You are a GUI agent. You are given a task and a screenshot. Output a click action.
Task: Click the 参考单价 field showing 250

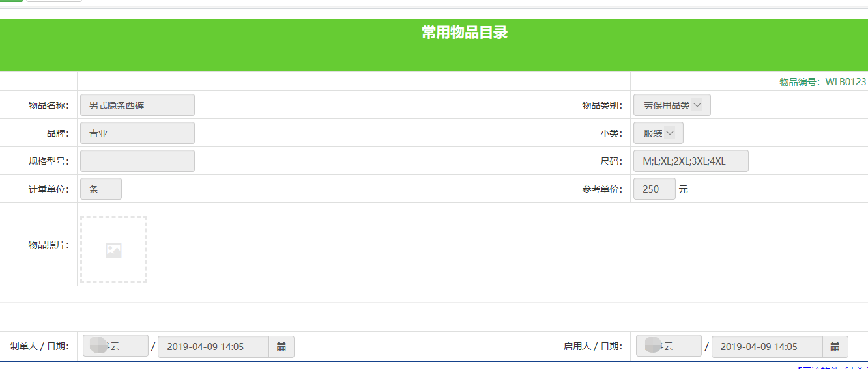pyautogui.click(x=654, y=189)
